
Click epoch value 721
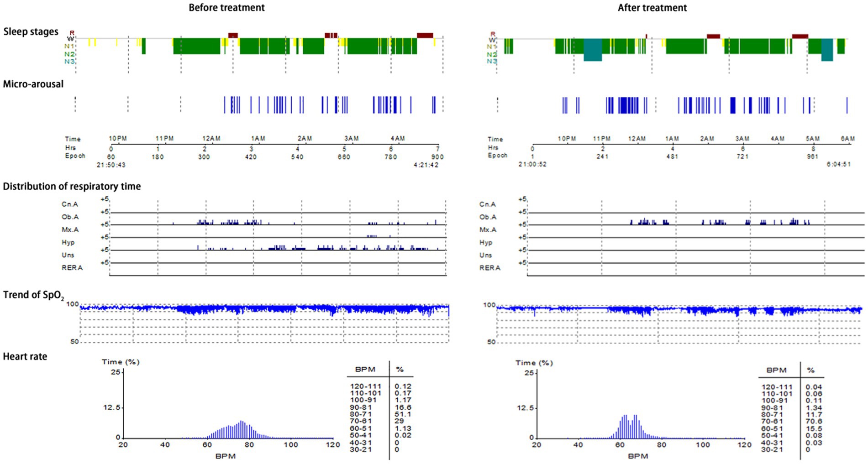742,156
